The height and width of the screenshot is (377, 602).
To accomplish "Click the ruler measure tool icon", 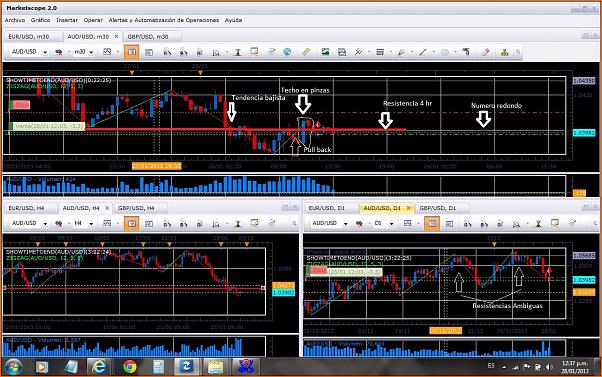I will pyautogui.click(x=306, y=52).
